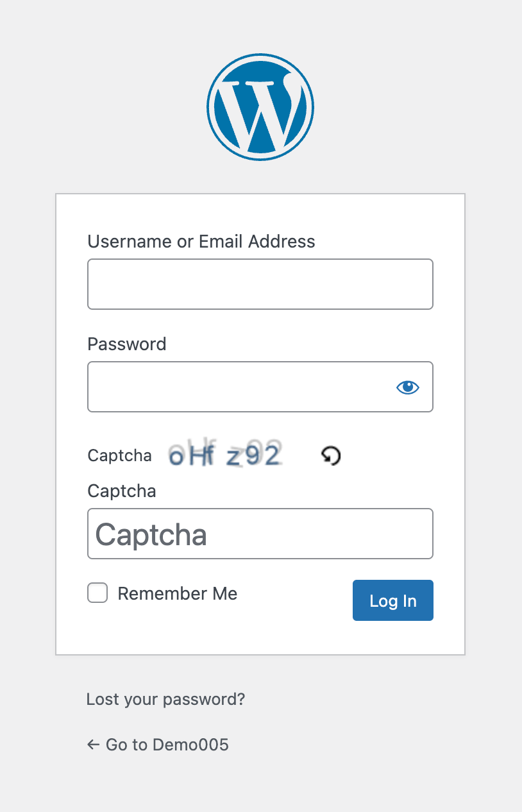Click the Captcha label above the input box
522x812 pixels.
pos(122,491)
